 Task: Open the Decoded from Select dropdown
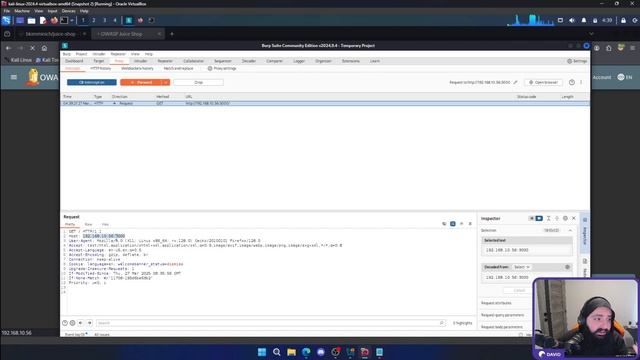pyautogui.click(x=522, y=267)
